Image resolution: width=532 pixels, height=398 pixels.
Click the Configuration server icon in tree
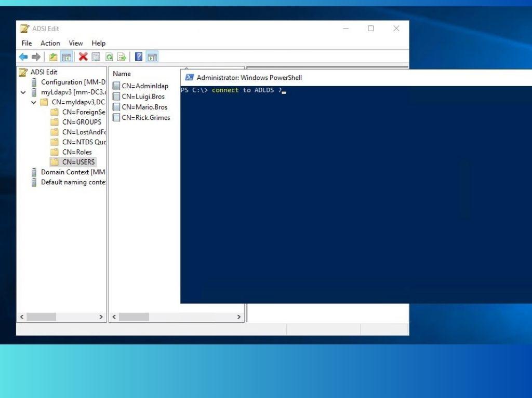34,82
